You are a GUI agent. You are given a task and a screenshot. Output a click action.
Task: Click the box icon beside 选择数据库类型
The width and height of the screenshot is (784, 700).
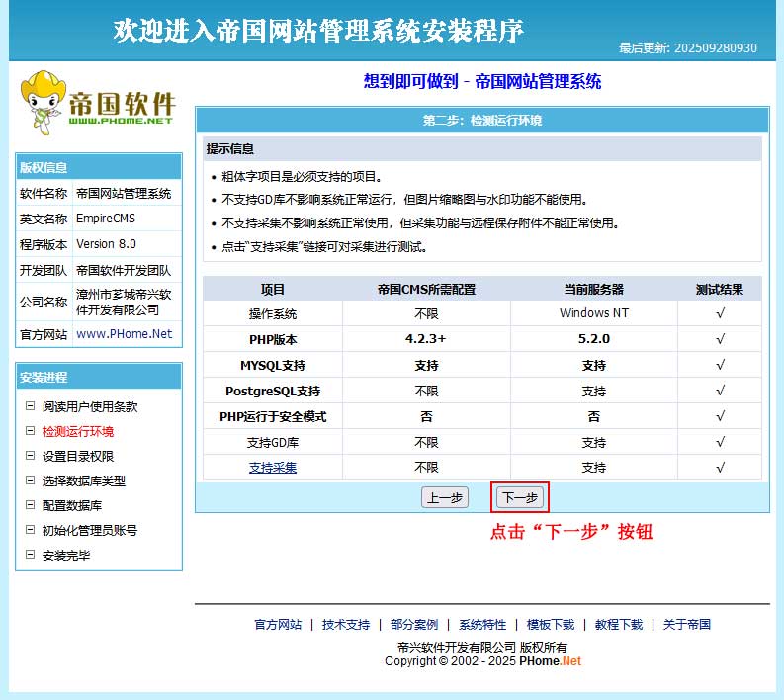click(x=31, y=481)
